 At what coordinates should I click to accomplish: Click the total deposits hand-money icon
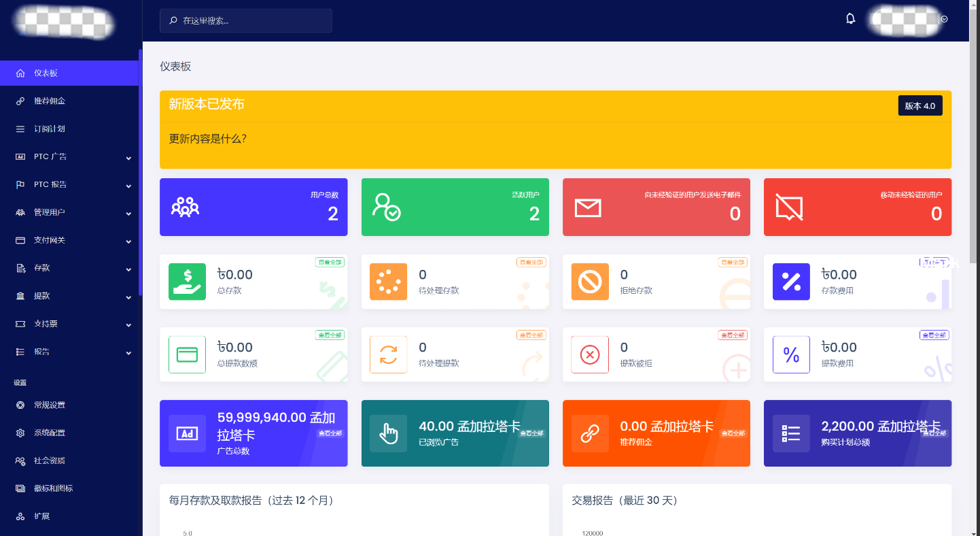click(187, 282)
